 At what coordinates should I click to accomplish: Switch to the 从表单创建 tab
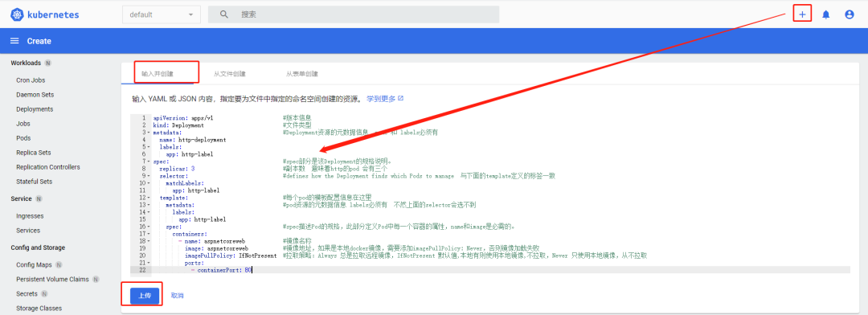301,74
